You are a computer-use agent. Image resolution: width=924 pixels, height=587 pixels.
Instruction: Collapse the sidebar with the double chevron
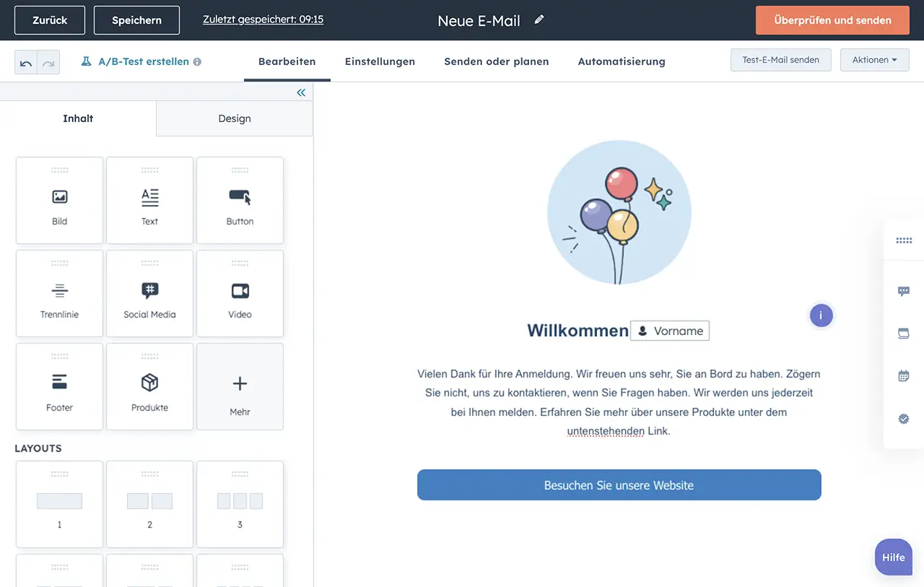[301, 92]
